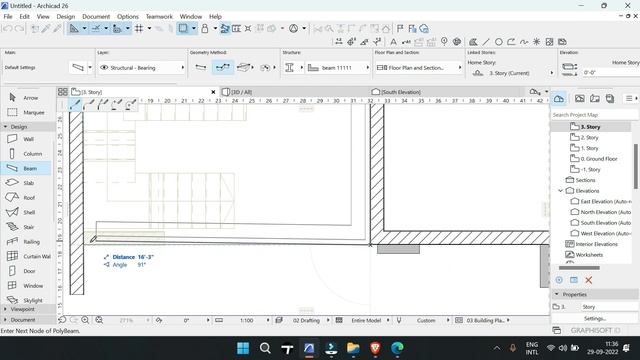The height and width of the screenshot is (360, 640).
Task: Choose chained polybeam geometry method
Action: [223, 67]
